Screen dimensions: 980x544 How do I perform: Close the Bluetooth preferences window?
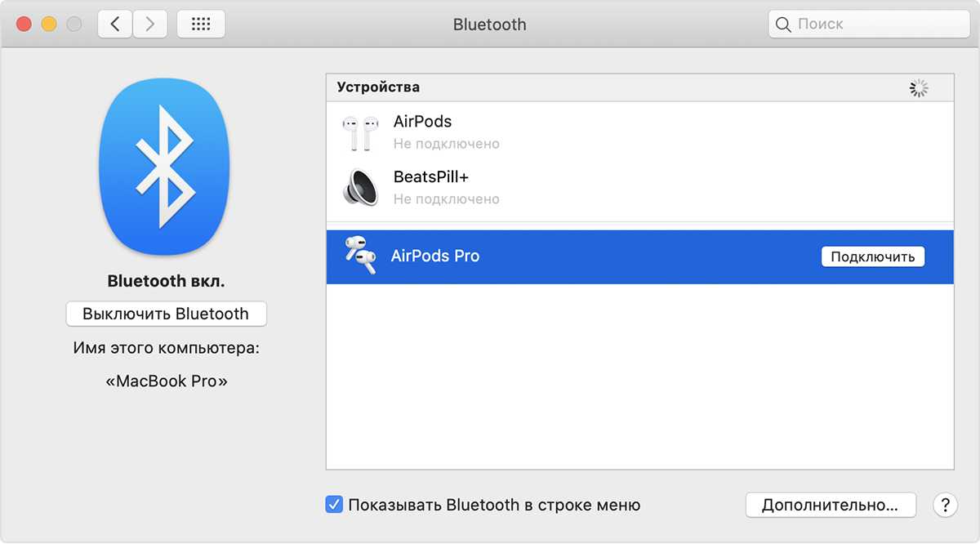point(24,25)
